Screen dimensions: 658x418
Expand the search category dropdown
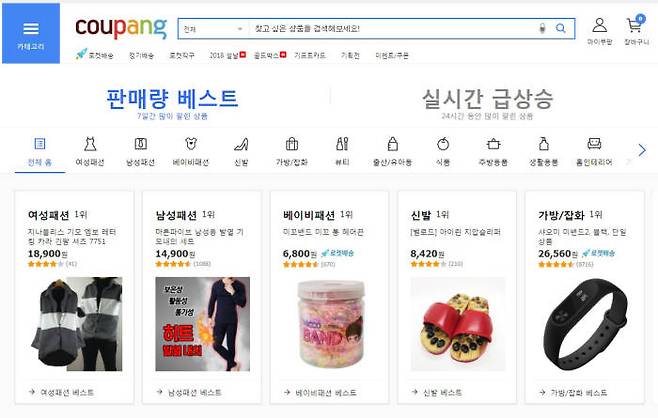coord(213,29)
